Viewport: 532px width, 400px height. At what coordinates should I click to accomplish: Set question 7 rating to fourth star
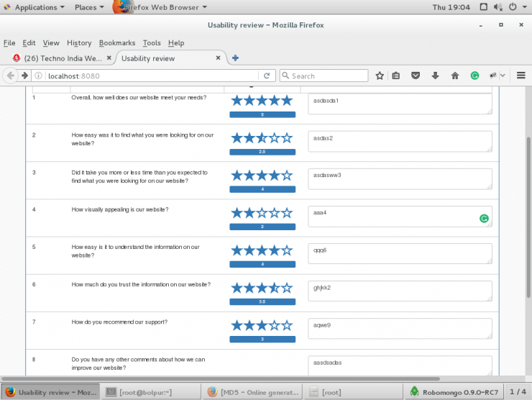275,325
